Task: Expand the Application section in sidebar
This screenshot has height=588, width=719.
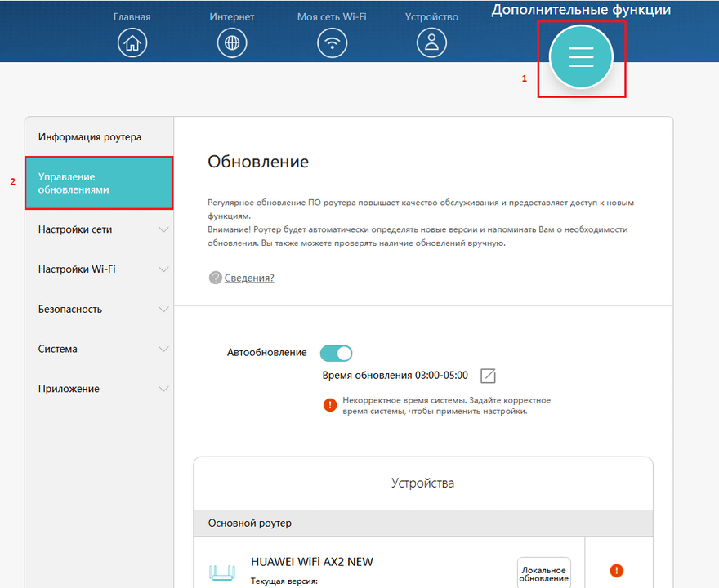Action: point(98,389)
